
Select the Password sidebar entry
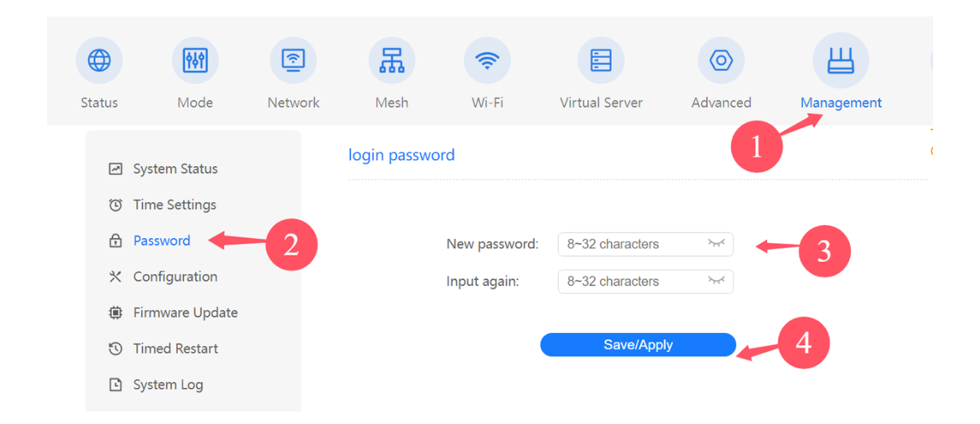[150, 241]
